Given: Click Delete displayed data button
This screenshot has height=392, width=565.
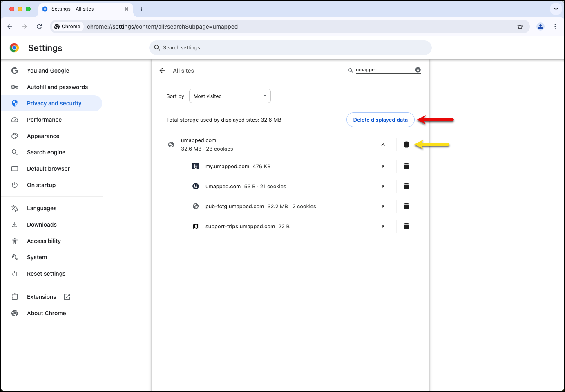Looking at the screenshot, I should (x=380, y=120).
